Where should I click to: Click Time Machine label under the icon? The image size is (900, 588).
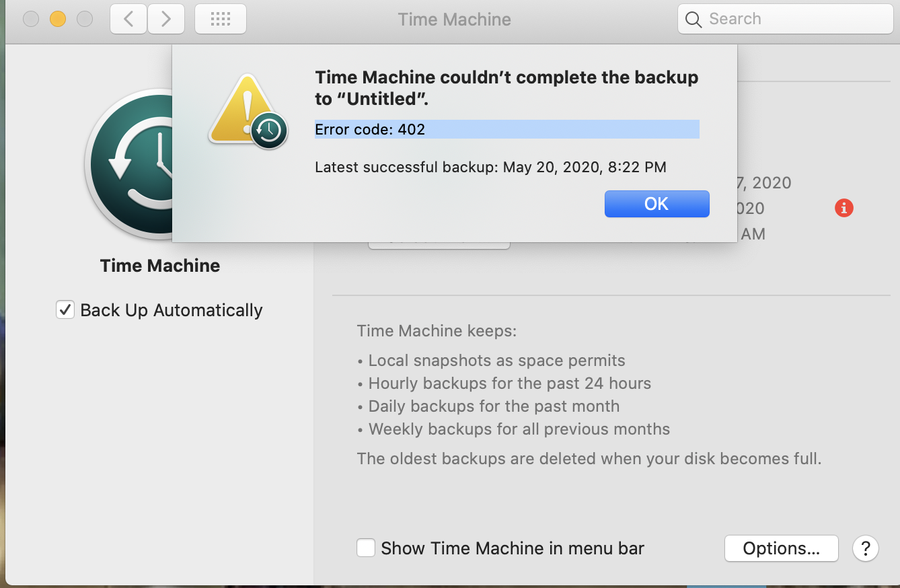tap(160, 266)
